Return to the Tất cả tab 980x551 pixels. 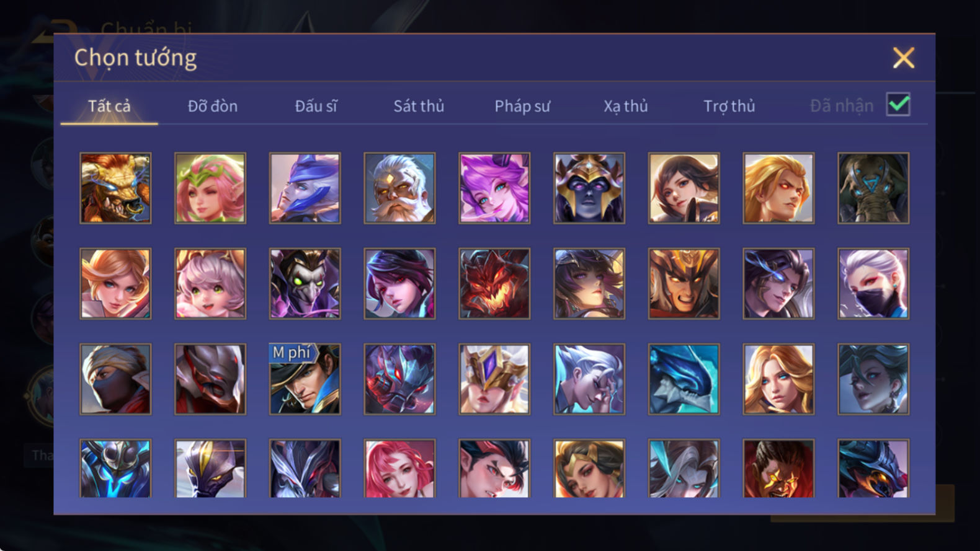(x=109, y=106)
